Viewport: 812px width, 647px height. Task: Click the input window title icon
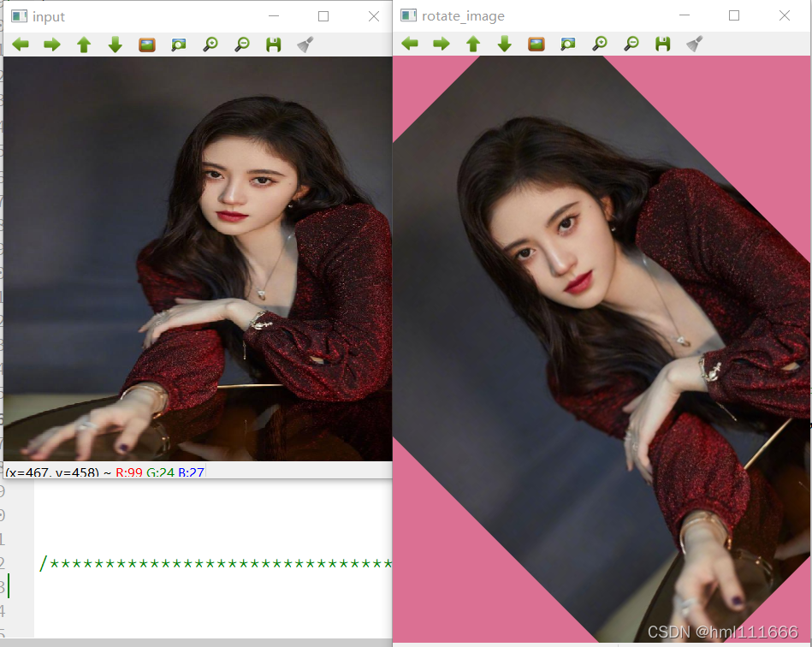[19, 16]
